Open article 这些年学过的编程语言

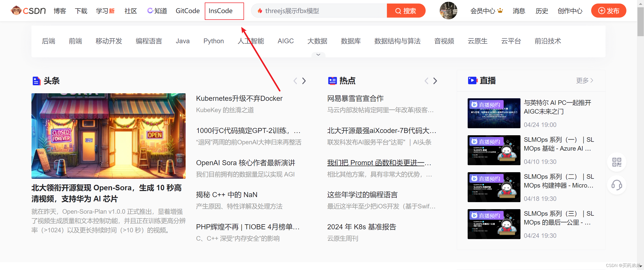coord(362,195)
